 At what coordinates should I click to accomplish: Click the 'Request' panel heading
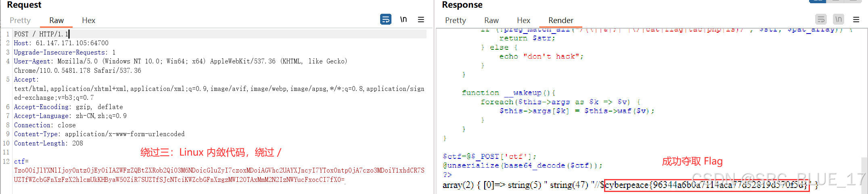pos(24,5)
